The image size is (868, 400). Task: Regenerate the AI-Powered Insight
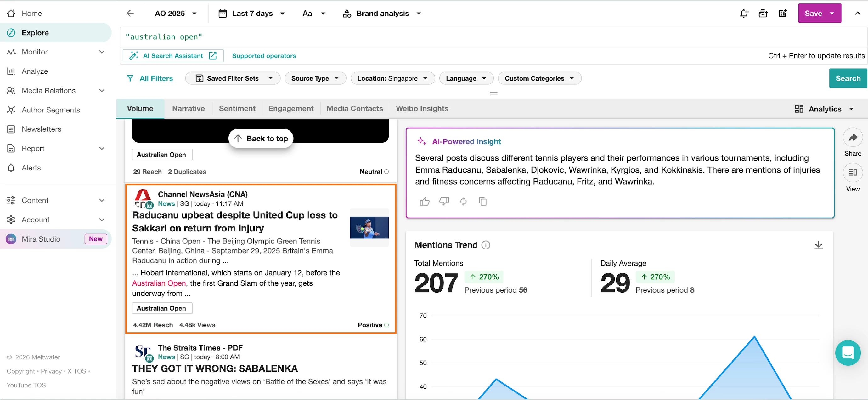click(464, 202)
